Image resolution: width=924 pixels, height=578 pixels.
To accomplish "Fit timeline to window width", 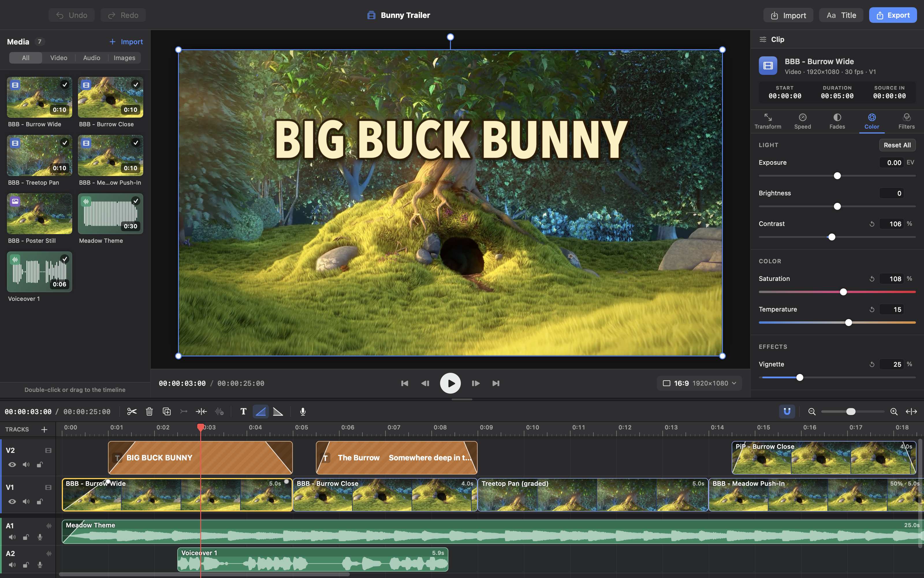I will pos(911,411).
